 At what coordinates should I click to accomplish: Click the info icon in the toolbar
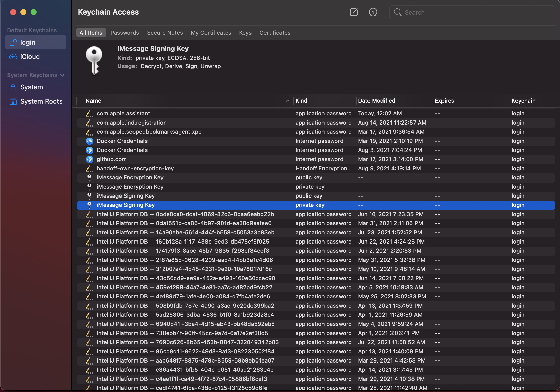click(373, 12)
